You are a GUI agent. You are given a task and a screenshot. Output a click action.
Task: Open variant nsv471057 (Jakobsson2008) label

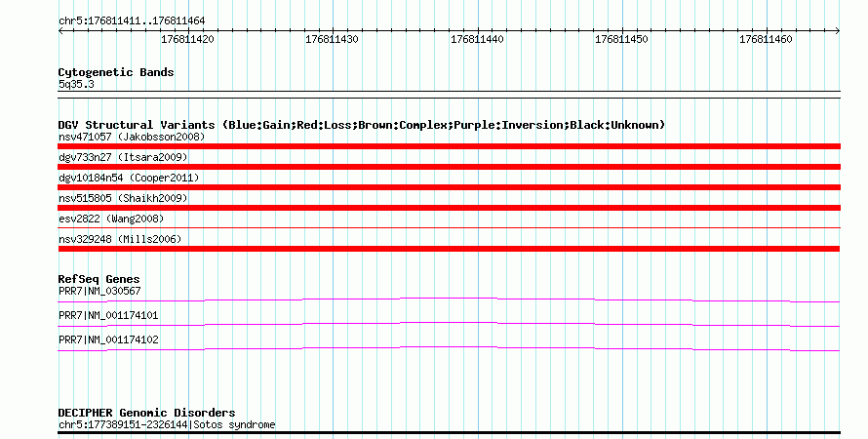coord(132,137)
